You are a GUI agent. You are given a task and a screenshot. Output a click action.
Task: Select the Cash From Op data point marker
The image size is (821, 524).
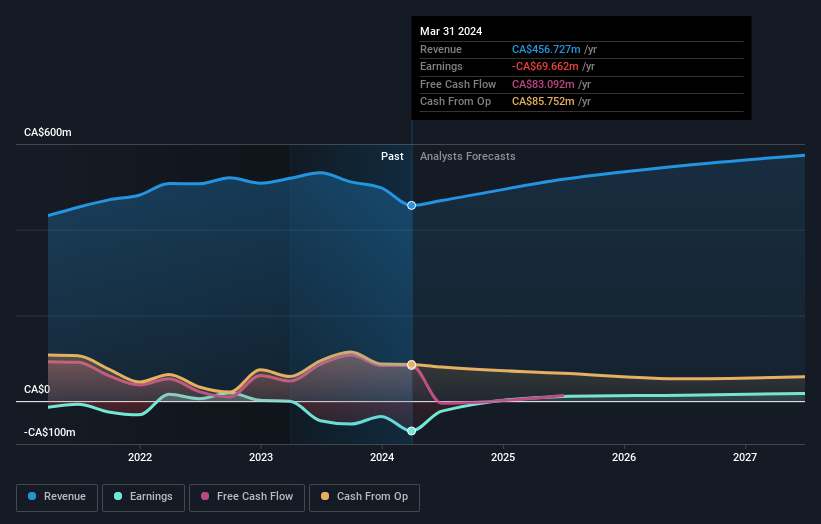tap(412, 364)
